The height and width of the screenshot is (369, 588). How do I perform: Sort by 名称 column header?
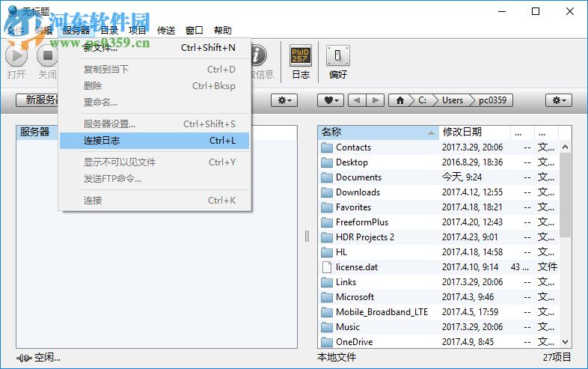tap(379, 132)
